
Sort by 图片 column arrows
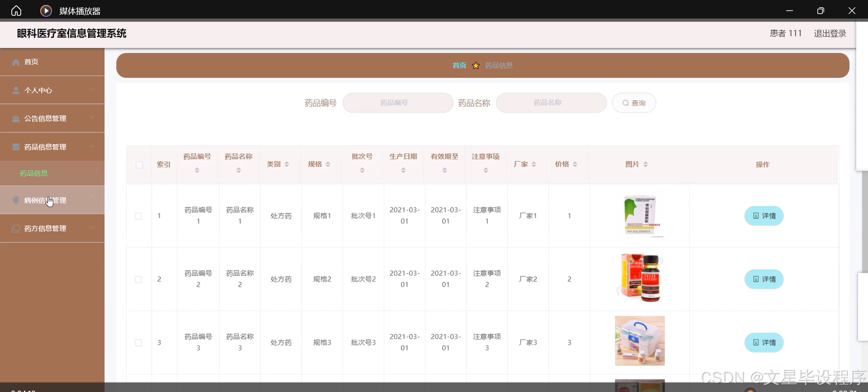pos(646,164)
